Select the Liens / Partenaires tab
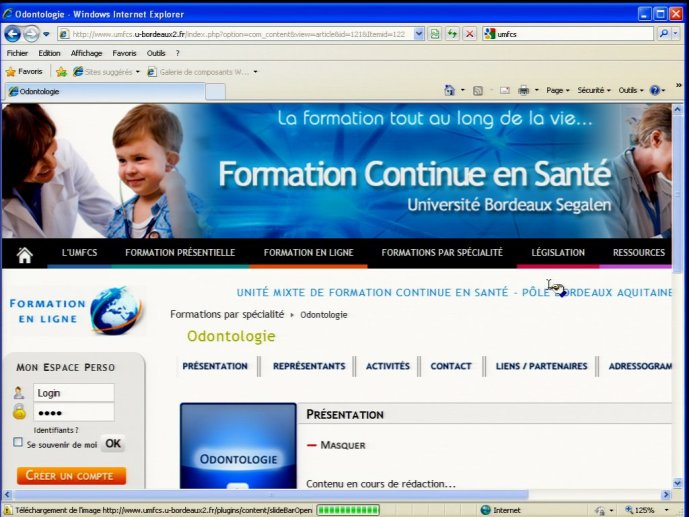689x517 pixels. [x=541, y=366]
